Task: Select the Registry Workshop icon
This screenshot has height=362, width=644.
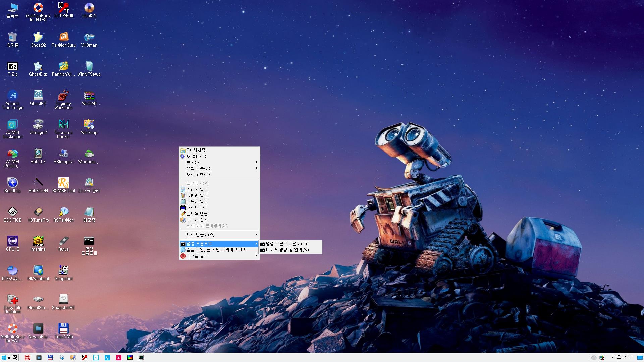Action: (x=64, y=100)
